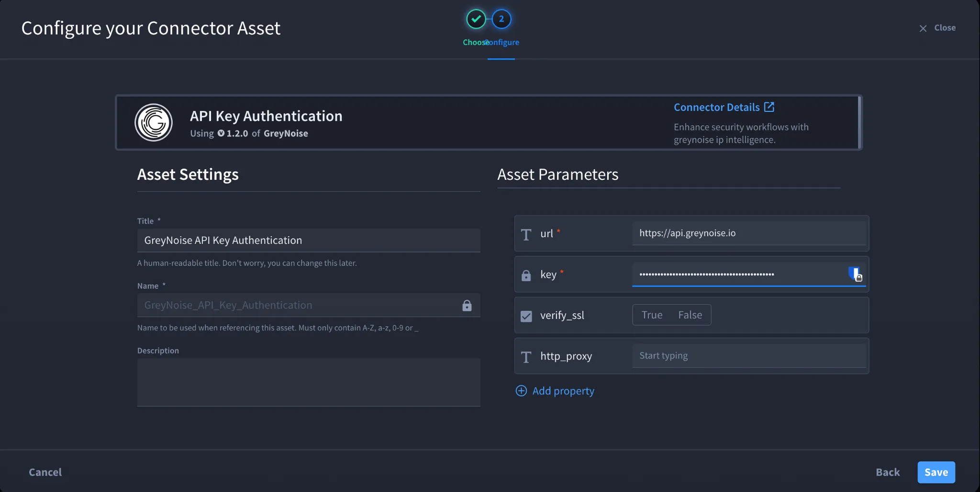Click the completed Choose step checkmark

(476, 19)
